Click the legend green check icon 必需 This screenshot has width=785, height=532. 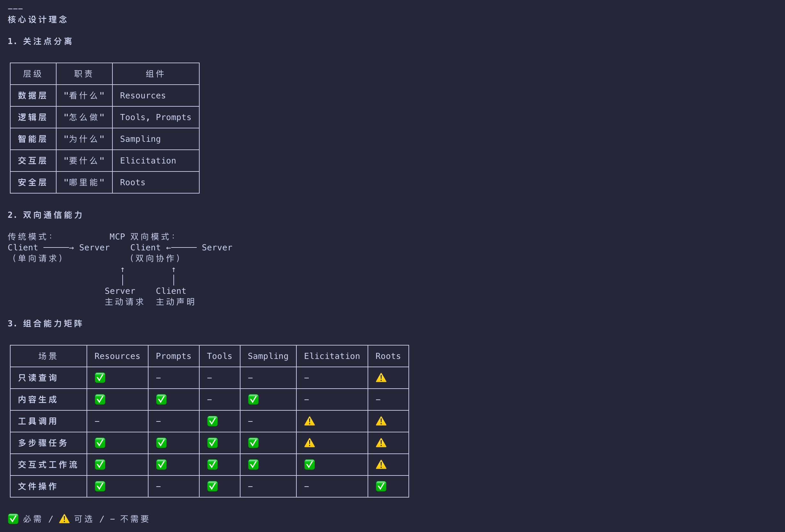click(13, 519)
